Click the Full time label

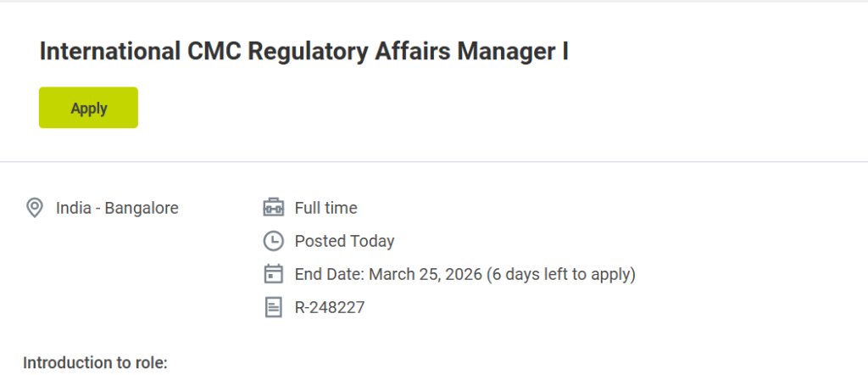[325, 208]
